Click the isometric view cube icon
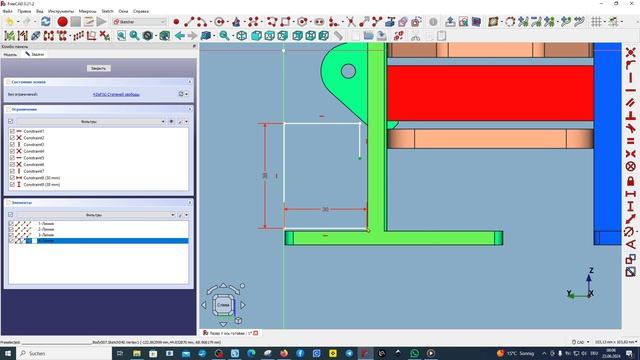The width and height of the screenshot is (640, 360). click(x=242, y=36)
